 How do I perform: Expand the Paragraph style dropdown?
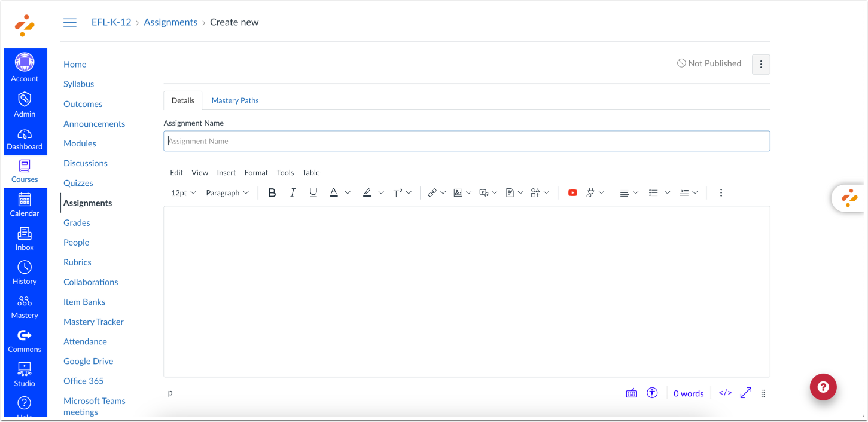[x=227, y=192]
